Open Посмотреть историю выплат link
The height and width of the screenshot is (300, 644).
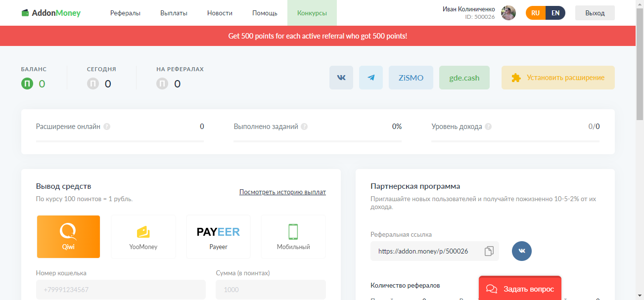pyautogui.click(x=282, y=192)
